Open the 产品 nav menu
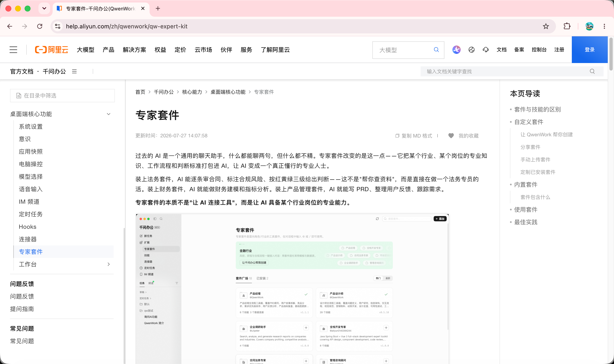The width and height of the screenshot is (614, 364). pos(108,50)
